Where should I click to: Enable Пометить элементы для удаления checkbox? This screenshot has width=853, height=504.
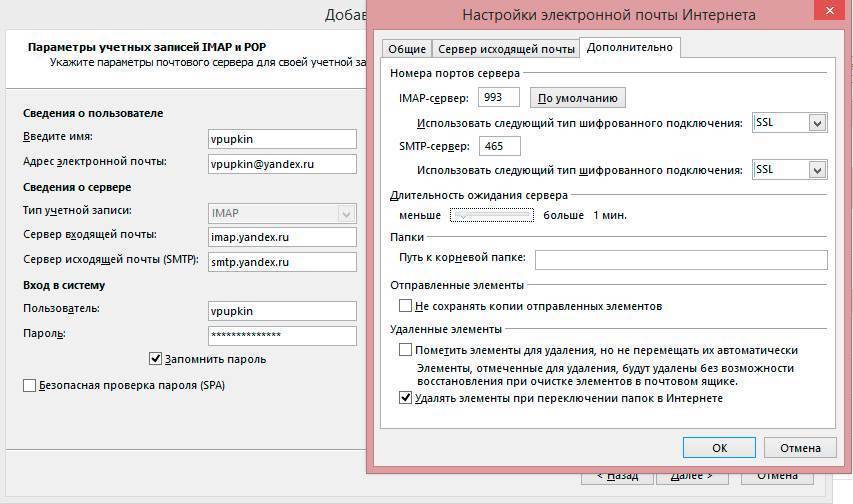(x=406, y=351)
